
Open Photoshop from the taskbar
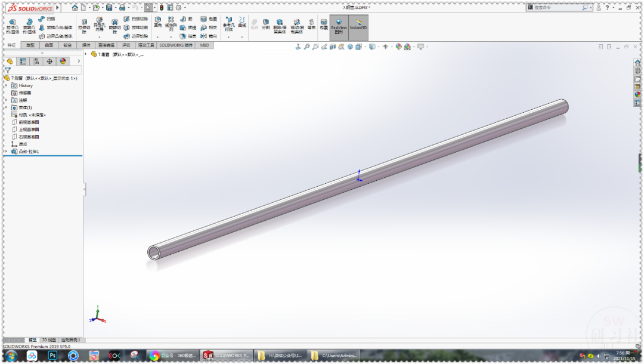pos(52,354)
